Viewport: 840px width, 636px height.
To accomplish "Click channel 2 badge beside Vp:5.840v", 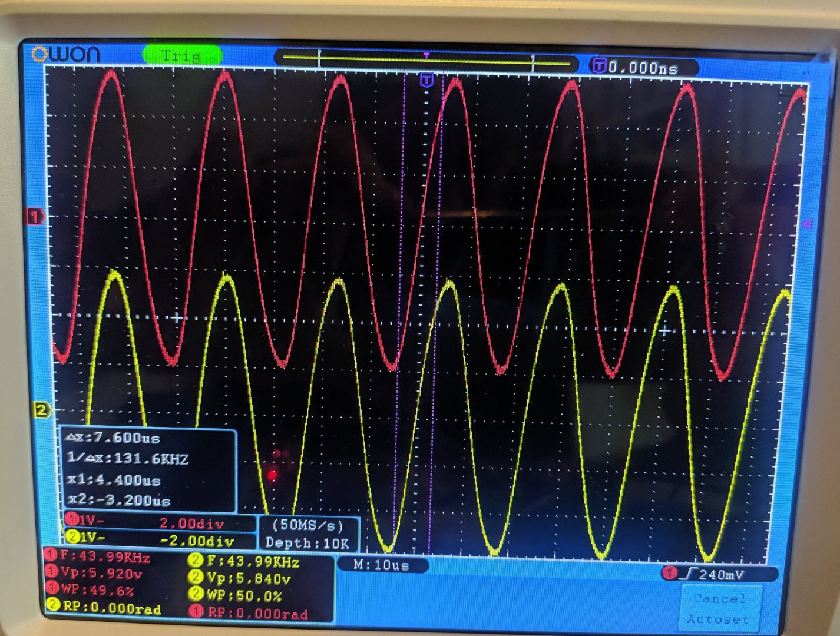I will (196, 578).
